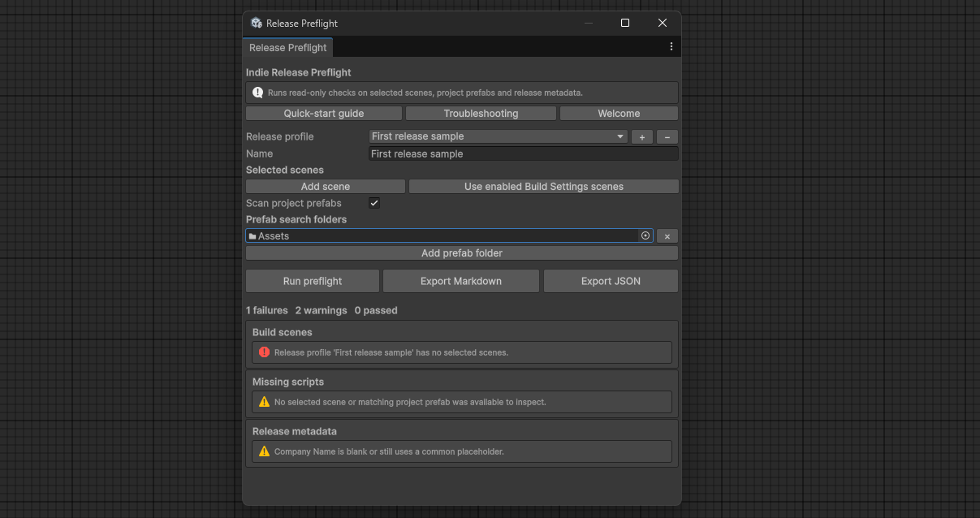This screenshot has height=518, width=980.
Task: Click the Prefab search folders label
Action: point(296,219)
